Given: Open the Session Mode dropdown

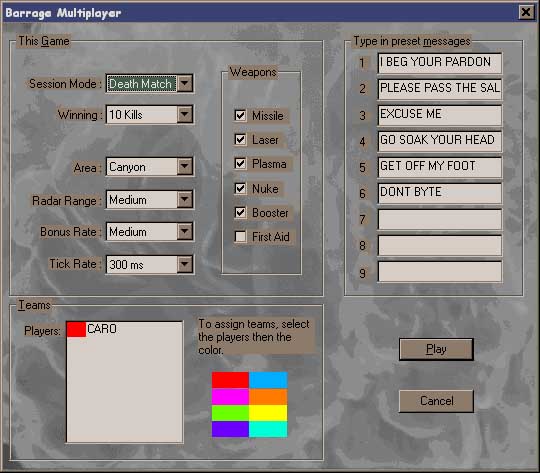Looking at the screenshot, I should point(185,83).
